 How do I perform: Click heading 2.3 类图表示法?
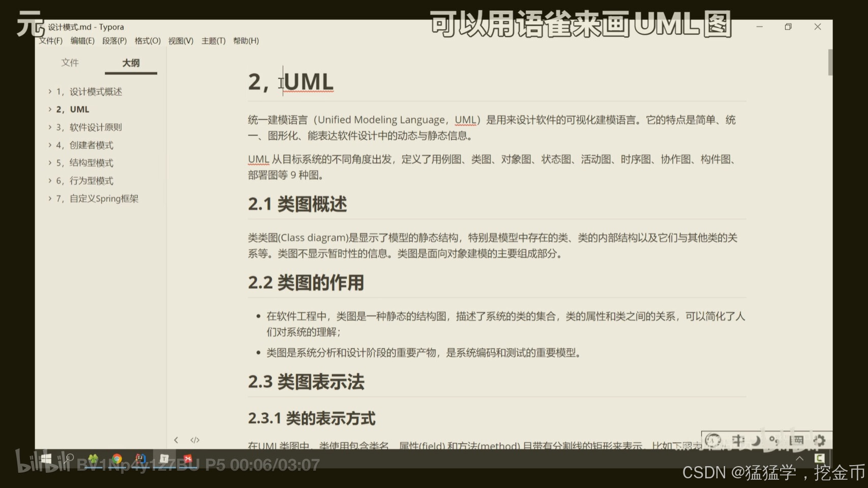(x=306, y=382)
